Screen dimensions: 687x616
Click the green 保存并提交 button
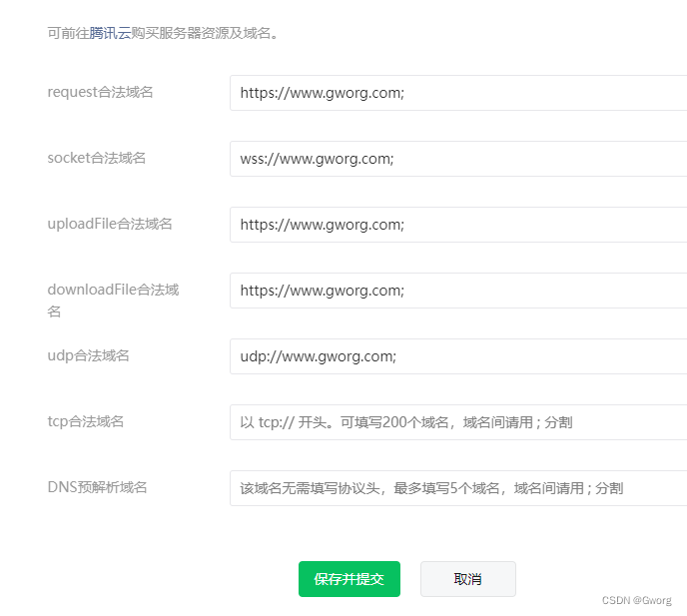click(349, 579)
